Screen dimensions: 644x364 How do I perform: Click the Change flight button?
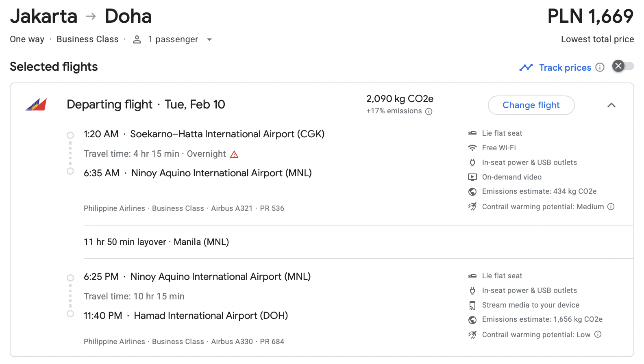point(531,105)
